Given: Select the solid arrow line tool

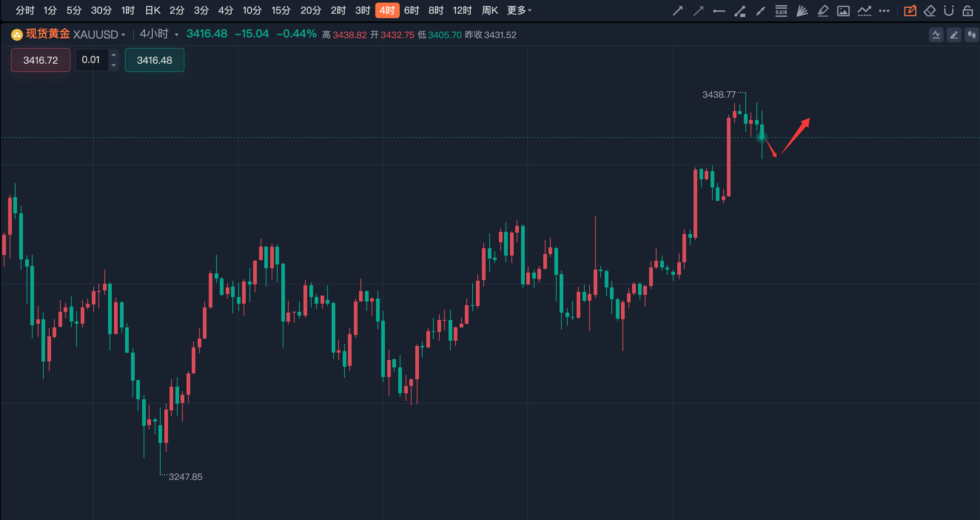Looking at the screenshot, I should pos(678,11).
